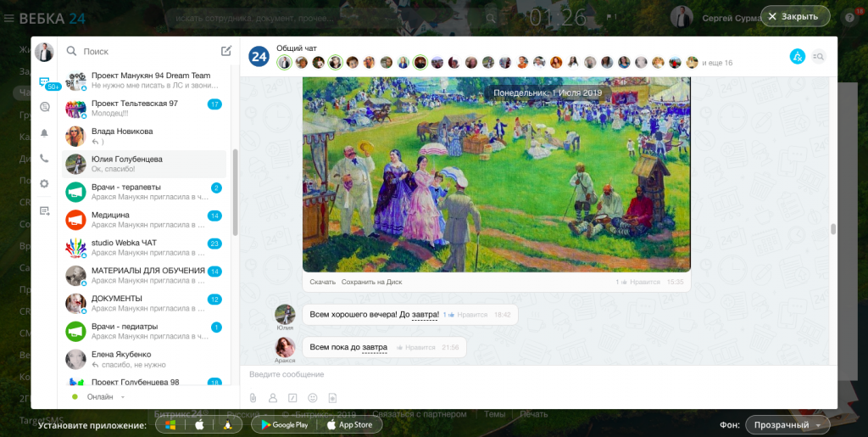Open the open lines chat icon in sidebar

(44, 107)
